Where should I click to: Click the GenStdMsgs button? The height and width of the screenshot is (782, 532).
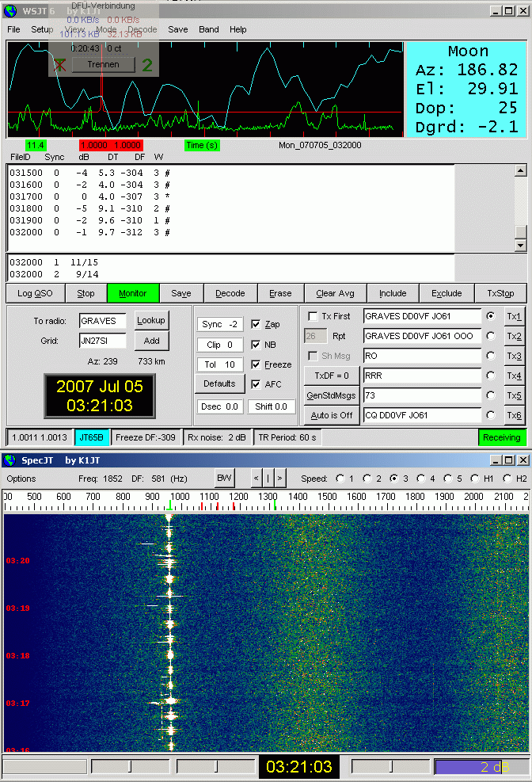pyautogui.click(x=332, y=395)
